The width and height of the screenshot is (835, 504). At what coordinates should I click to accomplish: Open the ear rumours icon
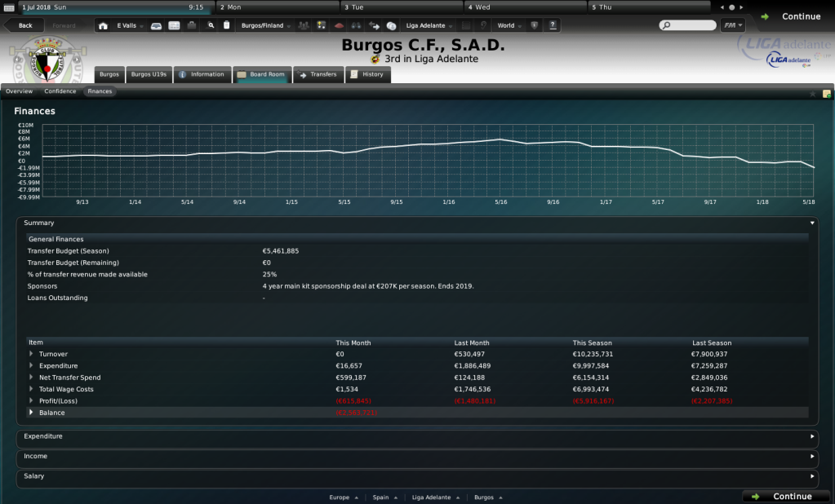[x=483, y=25]
